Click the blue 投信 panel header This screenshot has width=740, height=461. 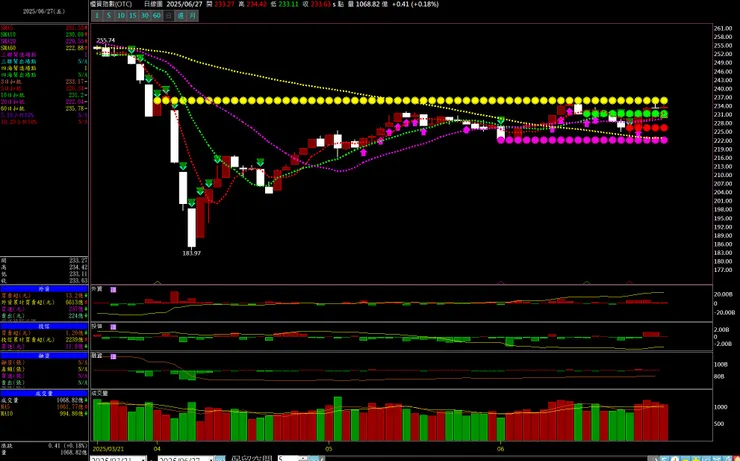coord(44,326)
